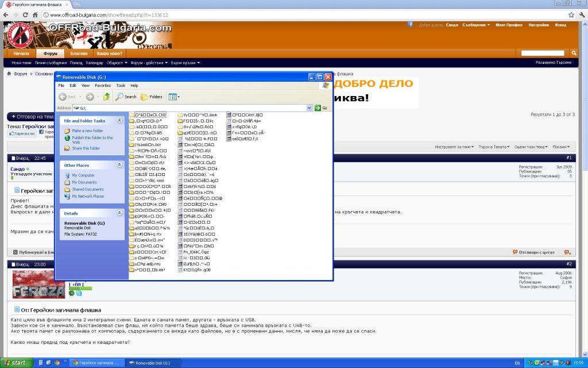This screenshot has height=368, width=588.
Task: Expand the Explorer address bar dropdown
Action: coord(310,108)
